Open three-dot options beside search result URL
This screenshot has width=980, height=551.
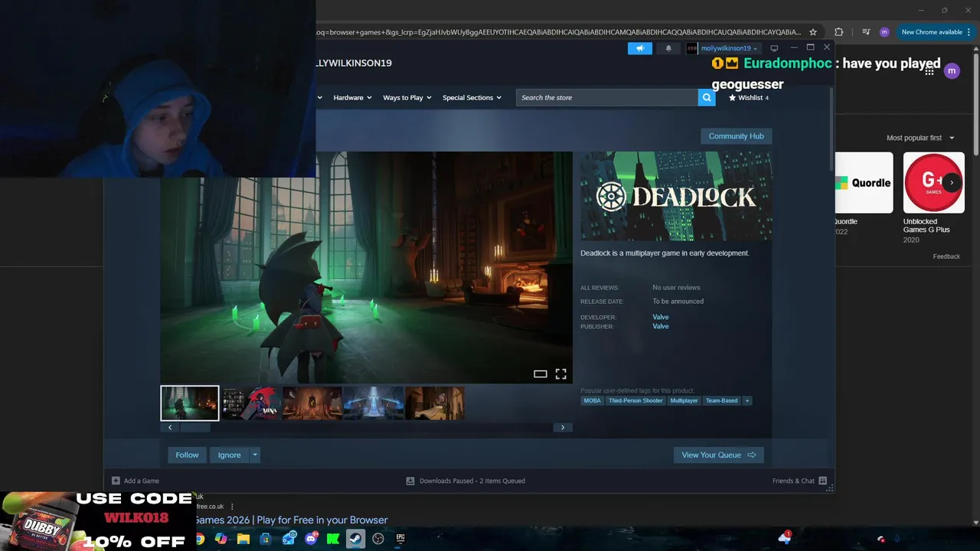232,507
